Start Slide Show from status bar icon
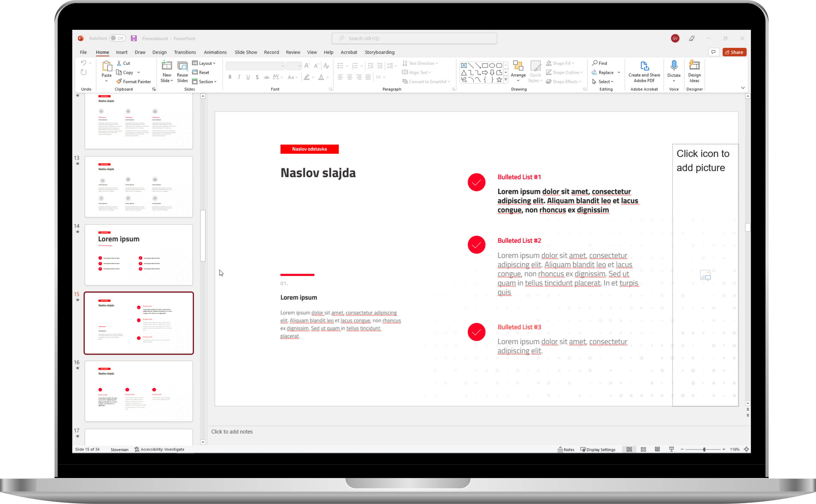 pos(671,449)
